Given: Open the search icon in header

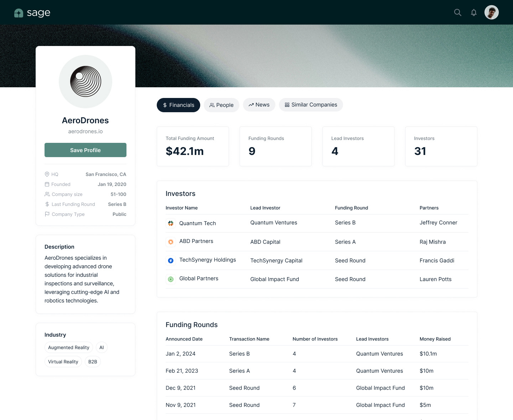Looking at the screenshot, I should click(458, 12).
